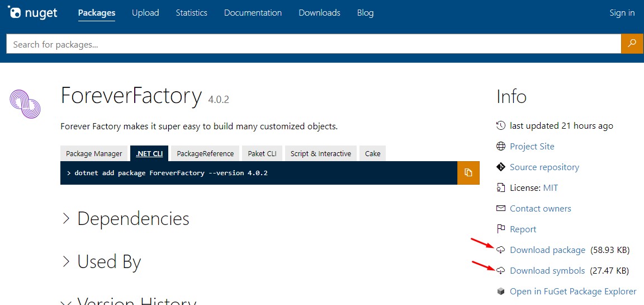Select the .NET CLI tab
Image resolution: width=644 pixels, height=305 pixels.
point(149,153)
